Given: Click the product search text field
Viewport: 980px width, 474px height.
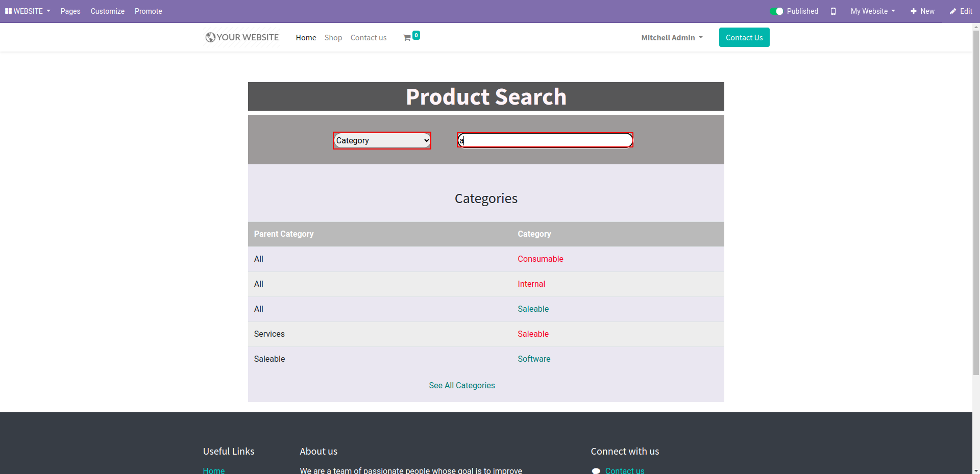Looking at the screenshot, I should click(545, 140).
